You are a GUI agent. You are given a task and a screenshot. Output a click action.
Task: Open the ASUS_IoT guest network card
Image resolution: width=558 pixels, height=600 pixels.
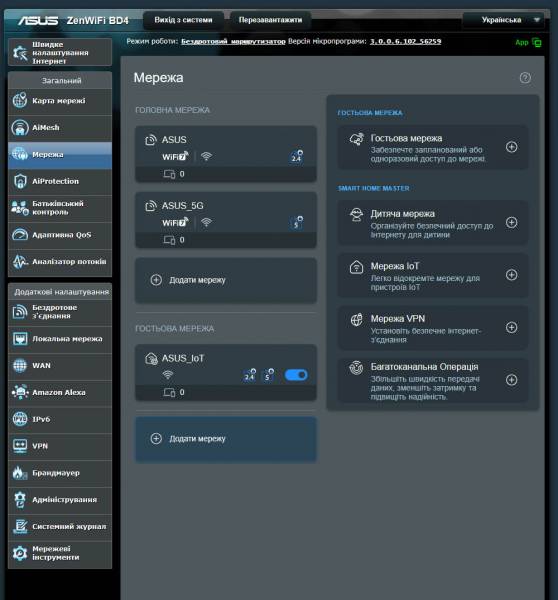point(226,373)
